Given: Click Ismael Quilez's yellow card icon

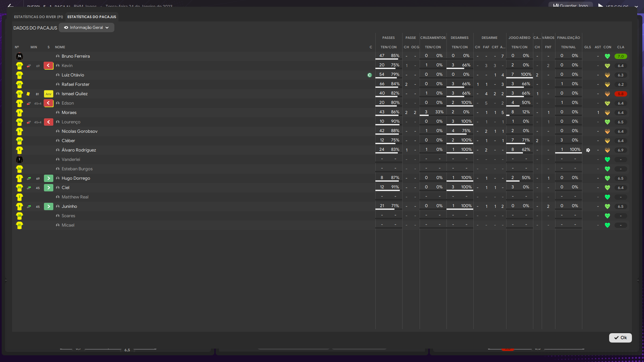Looking at the screenshot, I should click(x=28, y=94).
